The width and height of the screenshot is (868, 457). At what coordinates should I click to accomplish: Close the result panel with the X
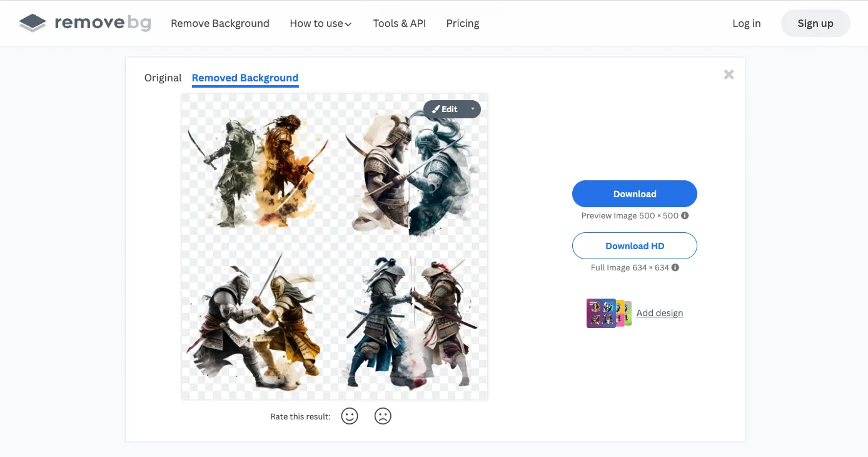(x=729, y=74)
